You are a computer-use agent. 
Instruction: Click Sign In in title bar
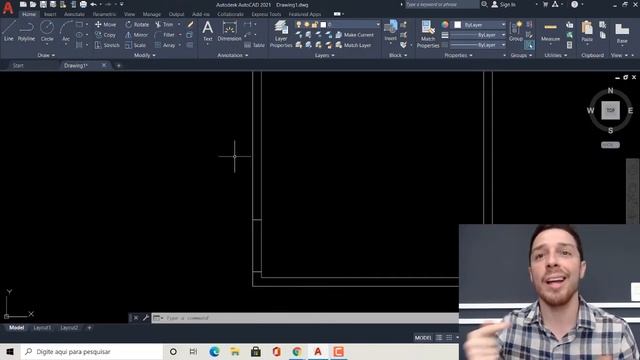[504, 4]
